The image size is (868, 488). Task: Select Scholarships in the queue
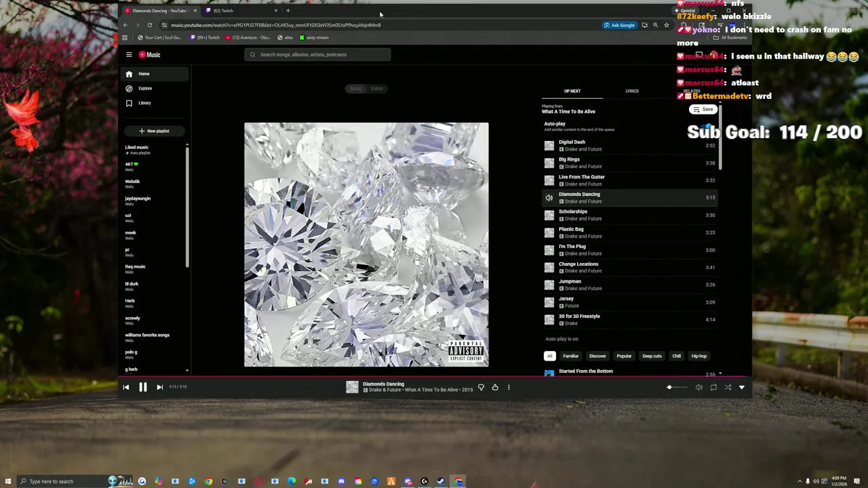[630, 215]
